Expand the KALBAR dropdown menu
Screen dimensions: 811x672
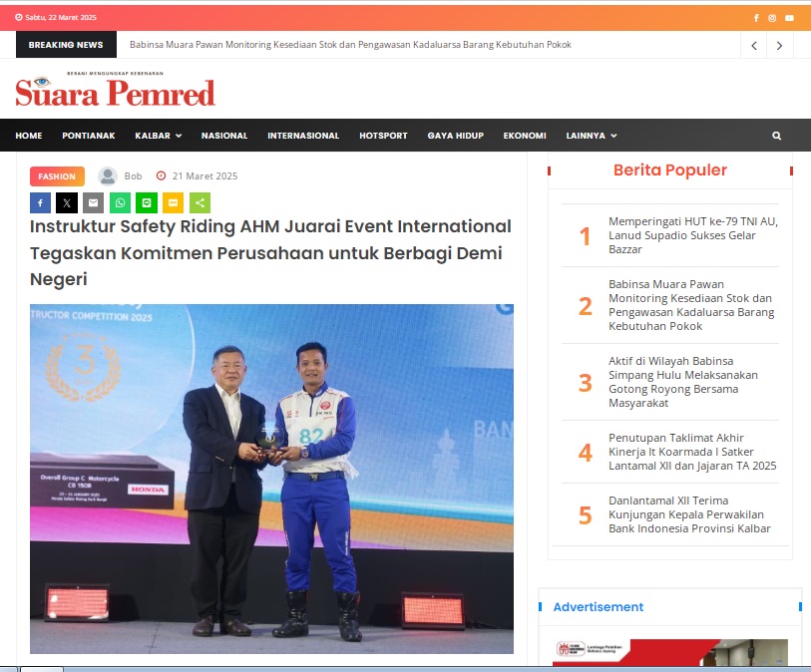(x=158, y=136)
